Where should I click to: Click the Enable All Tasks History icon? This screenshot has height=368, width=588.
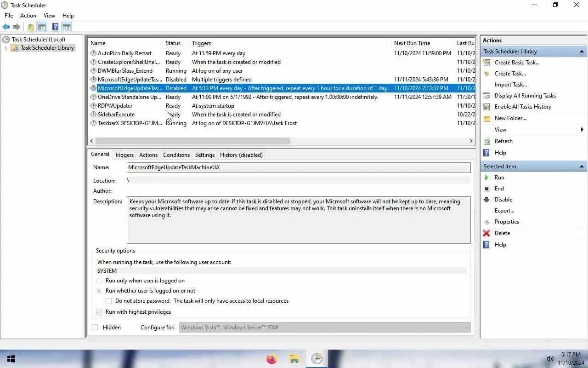coord(486,107)
